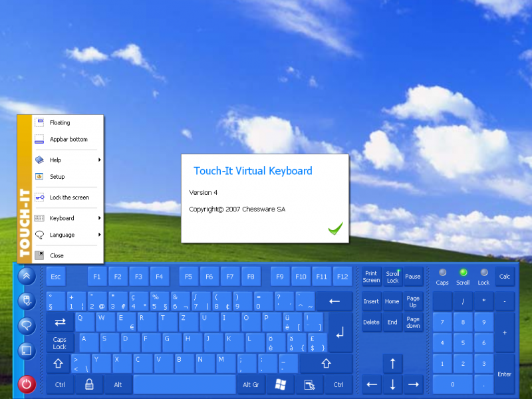Click the Lock the screen key icon
The height and width of the screenshot is (399, 532).
pyautogui.click(x=39, y=197)
